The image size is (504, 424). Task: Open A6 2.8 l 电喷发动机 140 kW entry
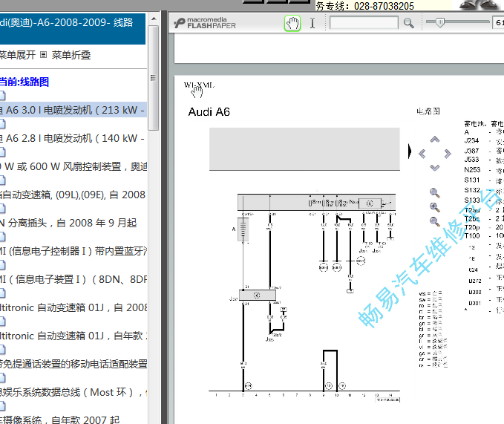pyautogui.click(x=73, y=139)
